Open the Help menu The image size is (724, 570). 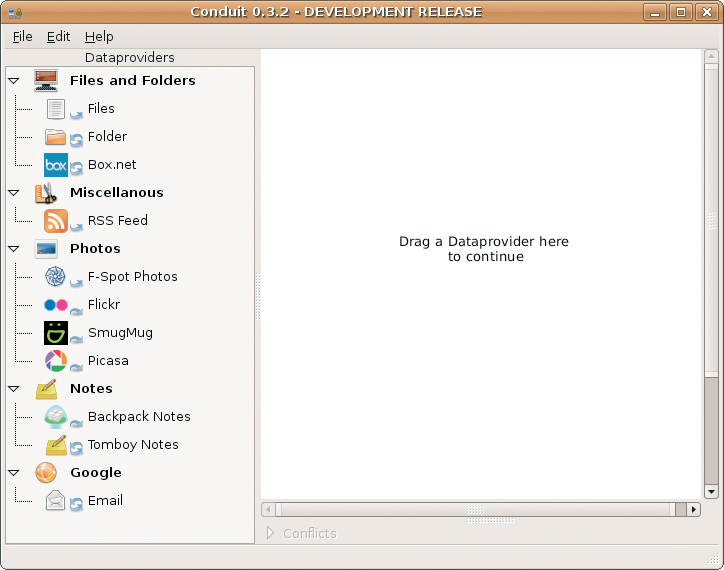(99, 36)
